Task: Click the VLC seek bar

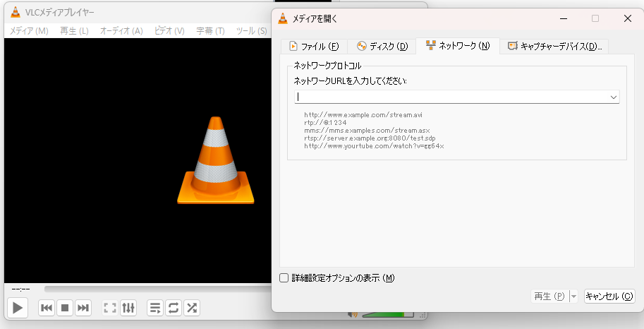Action: (x=158, y=289)
